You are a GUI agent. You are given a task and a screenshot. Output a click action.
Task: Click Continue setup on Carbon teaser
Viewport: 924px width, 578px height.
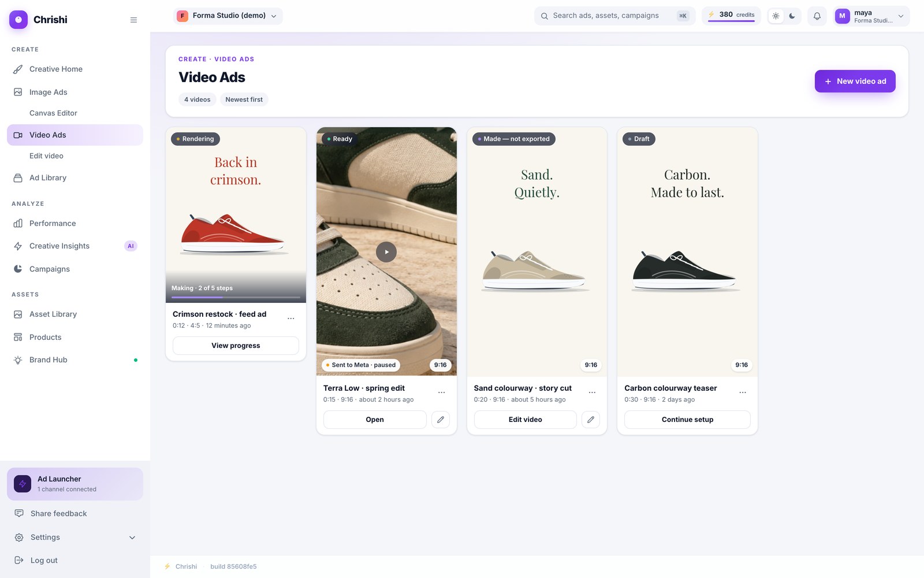point(687,420)
